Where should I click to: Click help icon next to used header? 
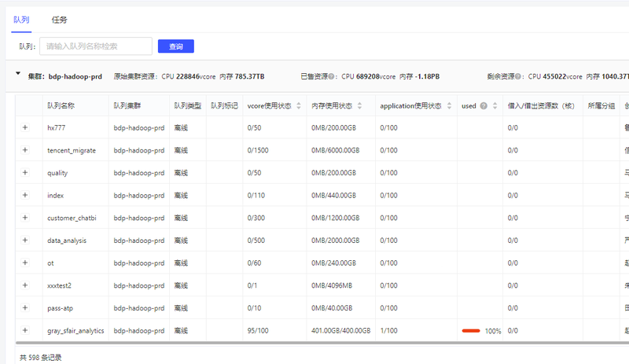[x=484, y=105]
